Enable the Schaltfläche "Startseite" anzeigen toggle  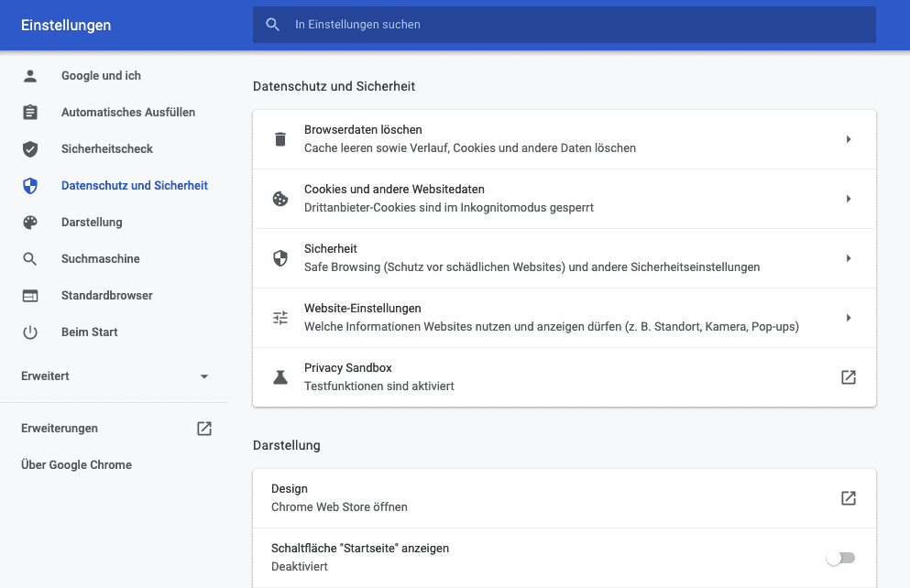click(841, 558)
